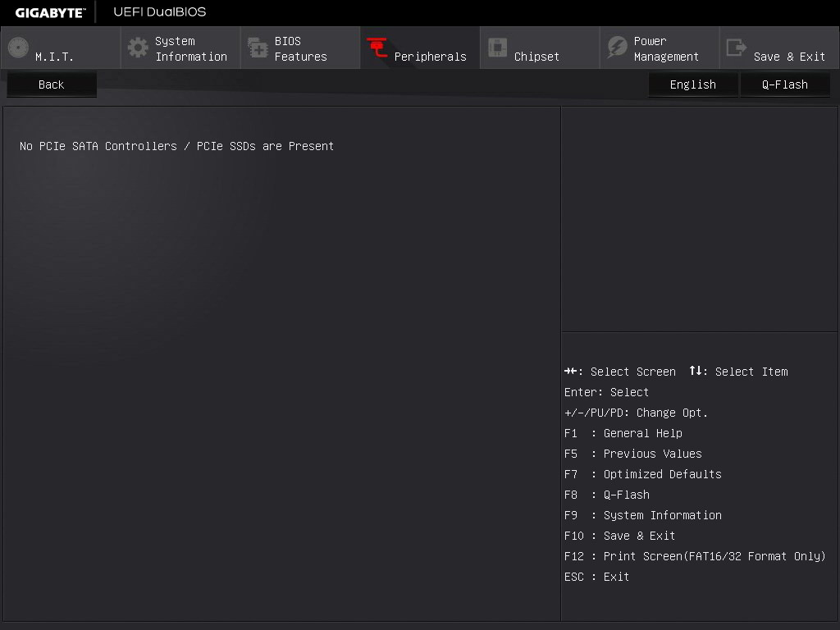This screenshot has height=630, width=840.
Task: Click the M.I.T. gauge icon
Action: pyautogui.click(x=18, y=48)
